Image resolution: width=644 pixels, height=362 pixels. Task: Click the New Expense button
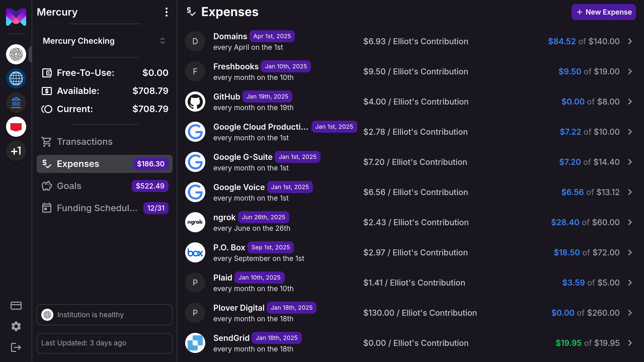point(603,12)
